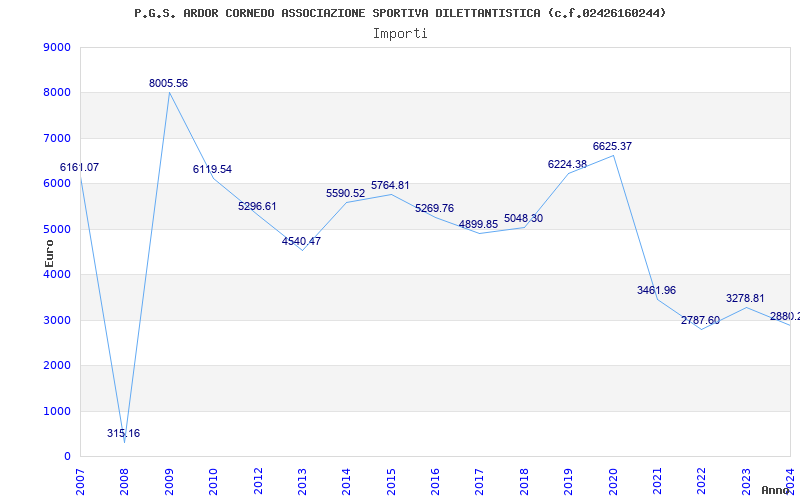Image resolution: width=800 pixels, height=500 pixels.
Task: Click x-axis year 2016
Action: (435, 481)
